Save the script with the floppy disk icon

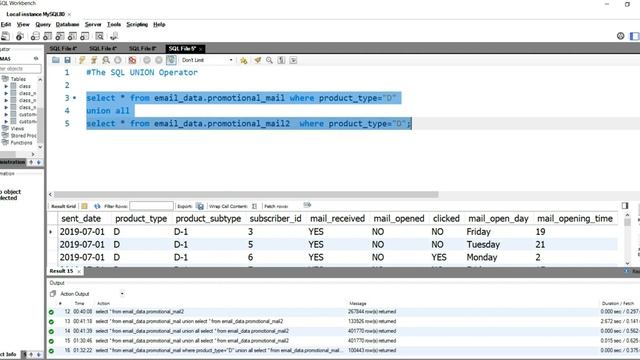coord(67,60)
